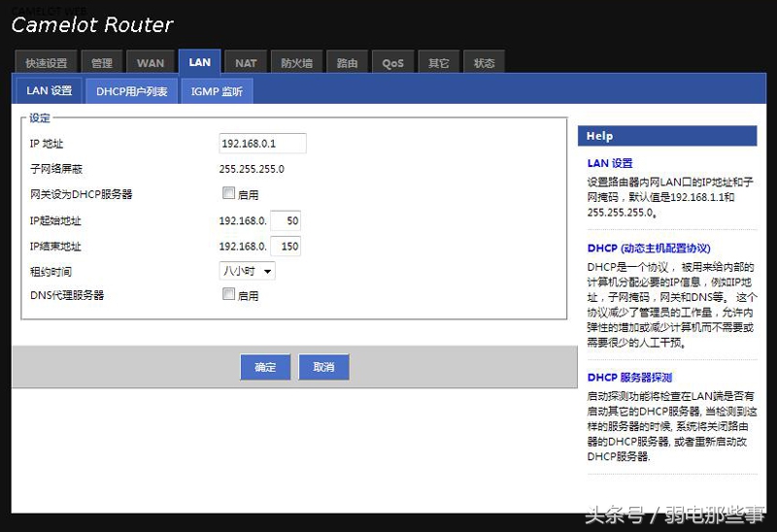This screenshot has width=777, height=532.
Task: Click the LAN 设置 help heading
Action: click(x=610, y=163)
